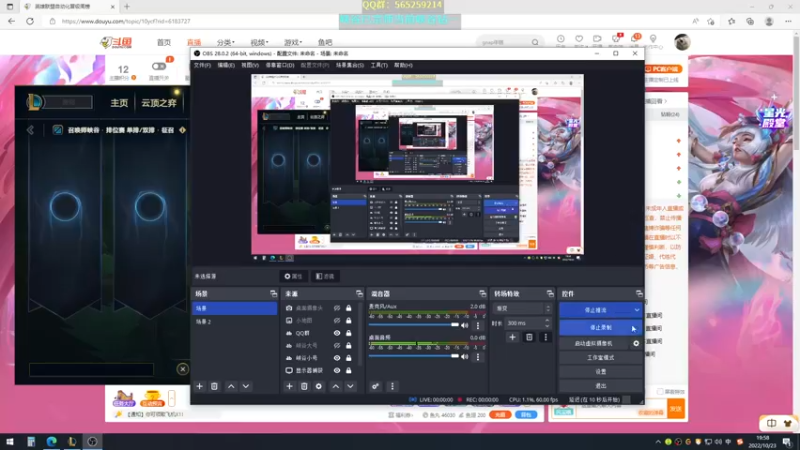The width and height of the screenshot is (800, 450).
Task: Move the scene up in the Scenes panel
Action: tap(231, 386)
